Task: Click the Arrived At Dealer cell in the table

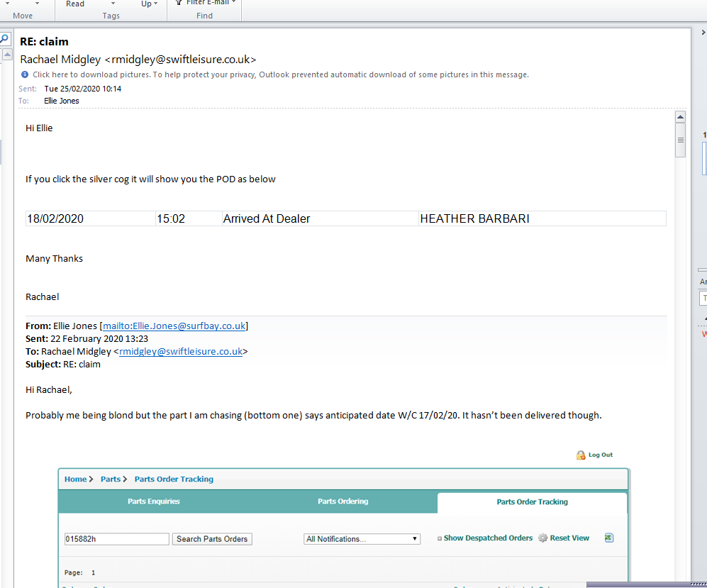Action: point(320,218)
